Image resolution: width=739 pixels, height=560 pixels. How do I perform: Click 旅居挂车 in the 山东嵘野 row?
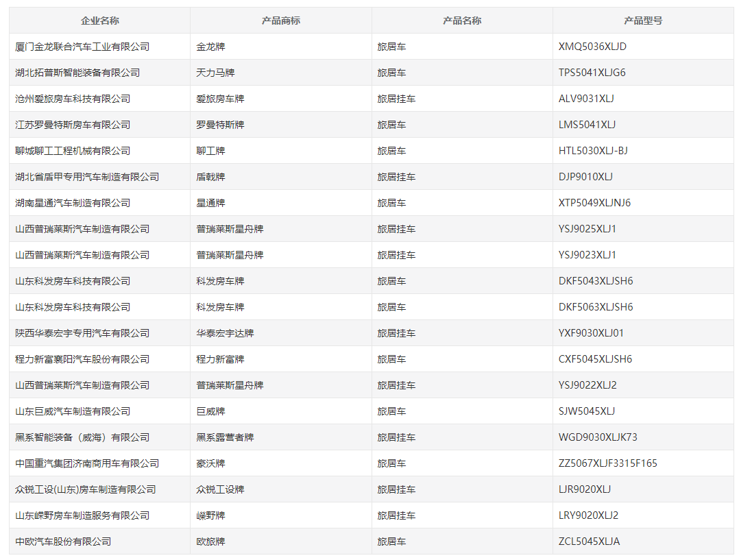click(x=396, y=515)
